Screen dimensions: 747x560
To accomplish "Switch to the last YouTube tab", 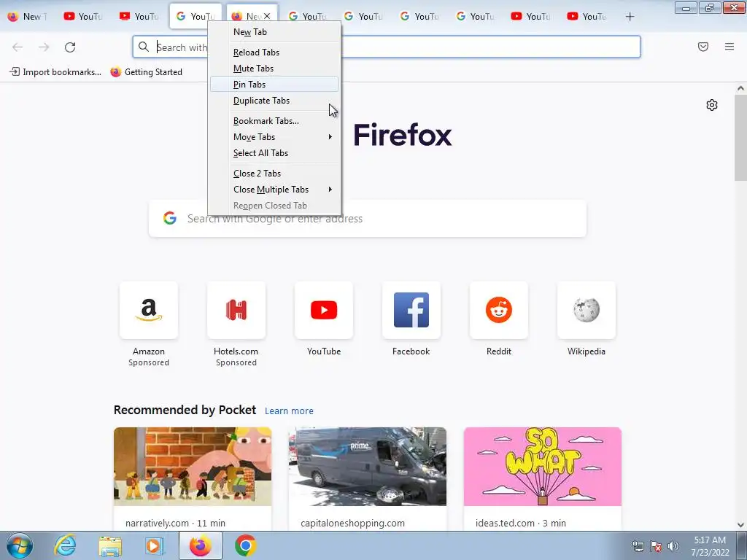I will pos(587,17).
